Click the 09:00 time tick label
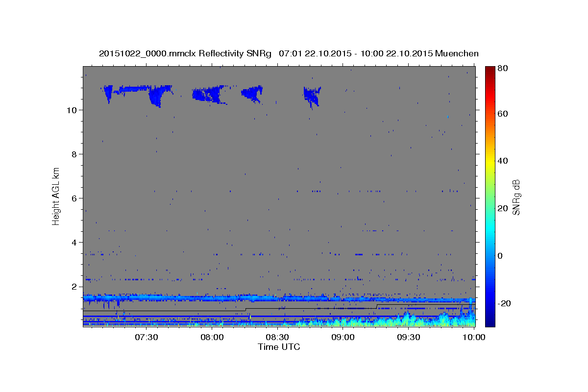 click(343, 337)
